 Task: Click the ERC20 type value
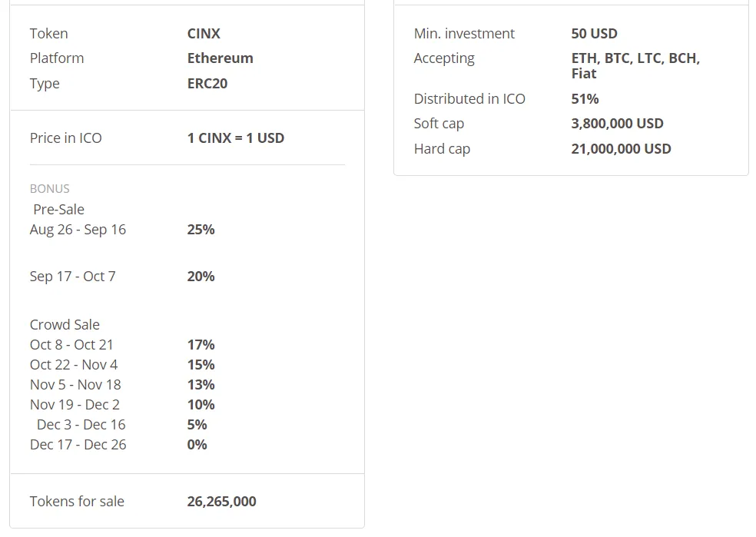207,84
